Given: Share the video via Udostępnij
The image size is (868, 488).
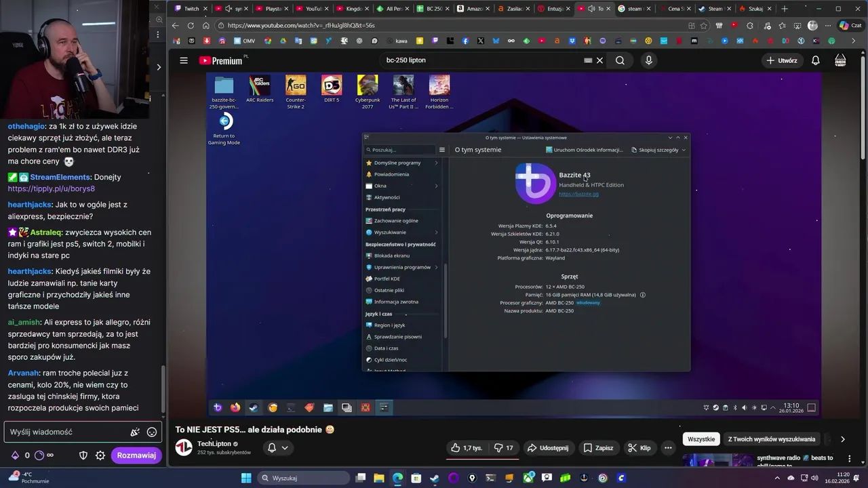Looking at the screenshot, I should tap(548, 448).
